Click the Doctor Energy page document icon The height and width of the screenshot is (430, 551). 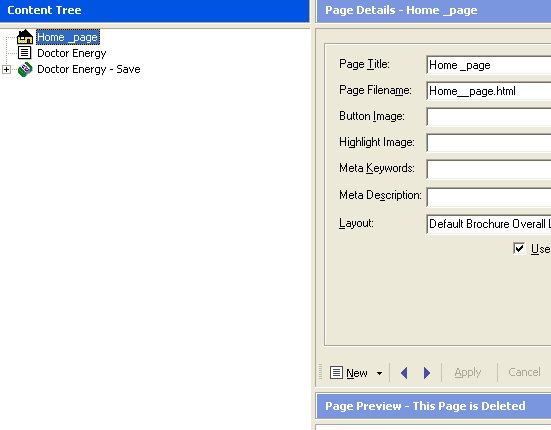click(25, 53)
